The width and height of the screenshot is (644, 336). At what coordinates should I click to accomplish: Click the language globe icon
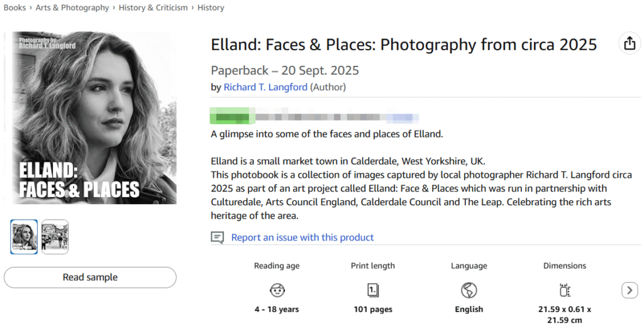(469, 290)
